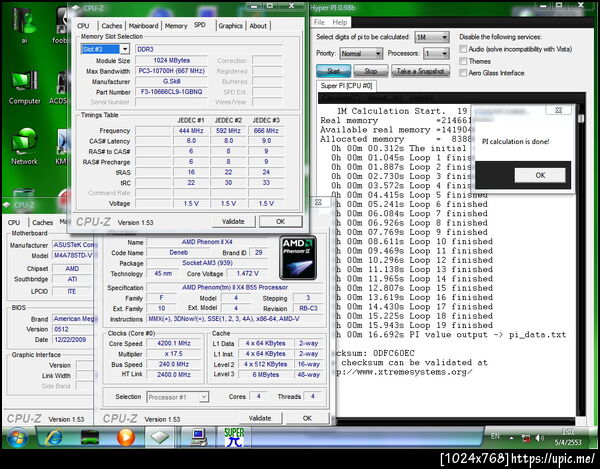Screen dimensions: 600x469
Task: Click the Core Speed 4200.1 MHz value
Action: click(174, 343)
